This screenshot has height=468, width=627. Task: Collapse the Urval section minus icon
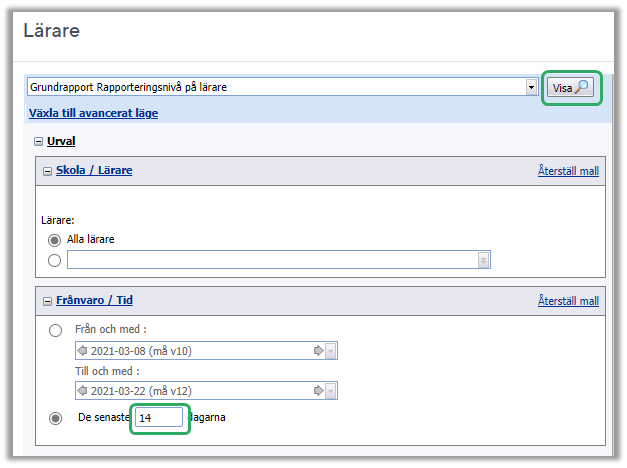point(38,142)
